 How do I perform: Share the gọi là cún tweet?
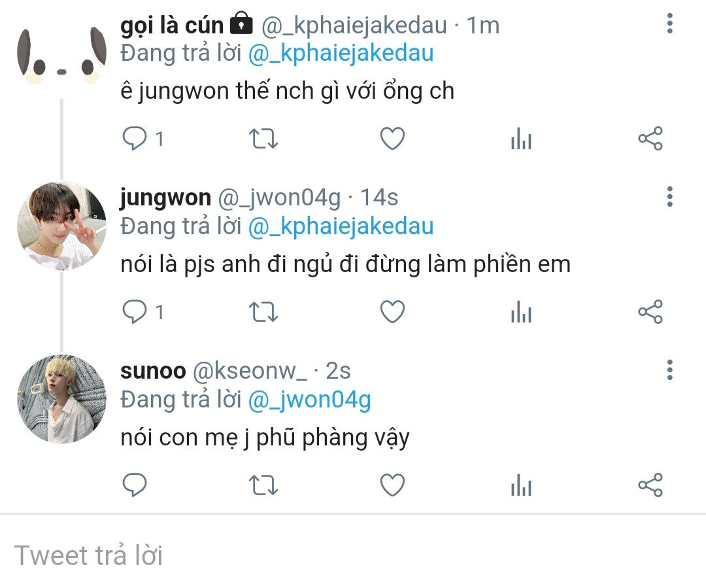[x=650, y=138]
